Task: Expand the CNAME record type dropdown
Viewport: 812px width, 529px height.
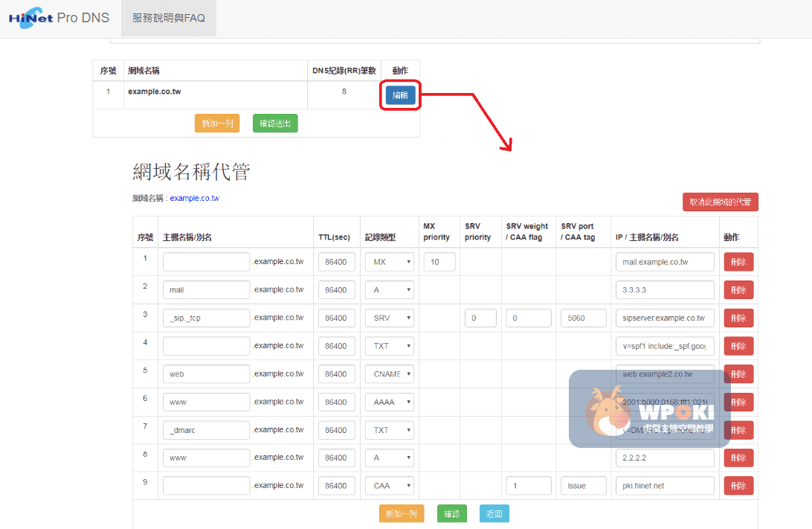Action: (389, 374)
